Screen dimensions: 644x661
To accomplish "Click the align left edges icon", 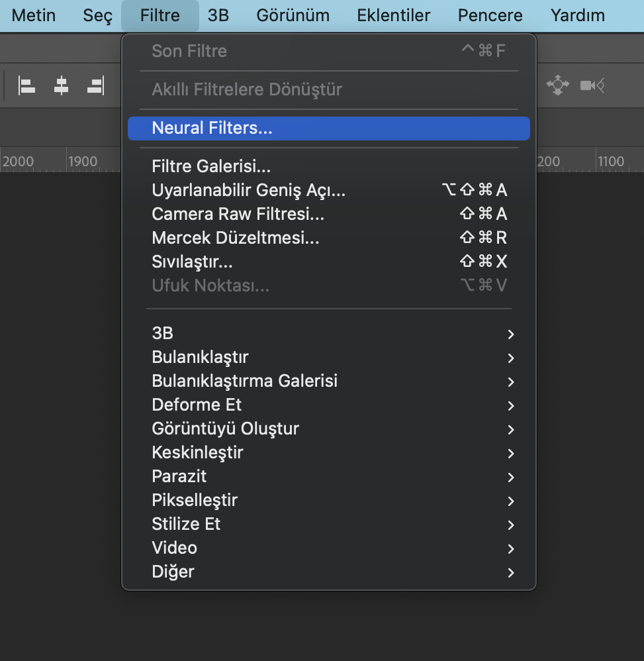I will pyautogui.click(x=26, y=85).
